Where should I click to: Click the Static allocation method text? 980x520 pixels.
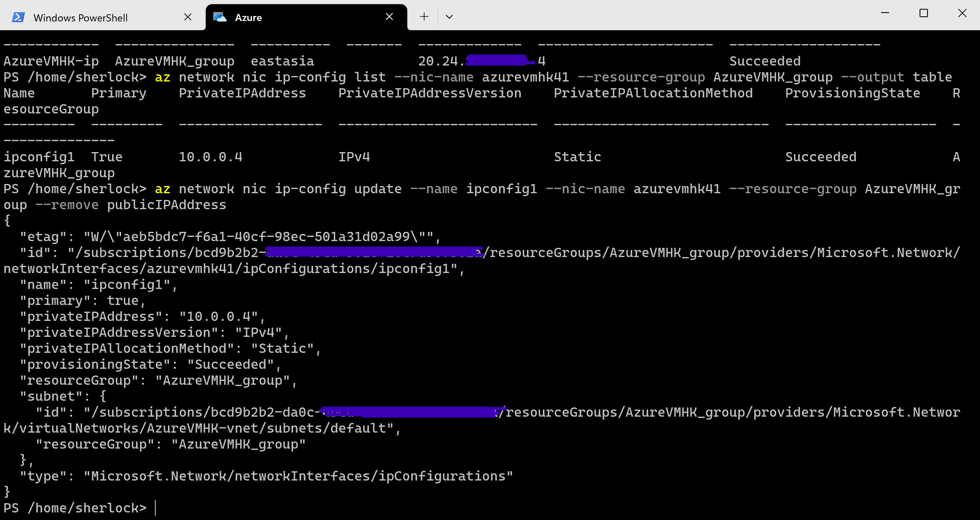point(576,156)
